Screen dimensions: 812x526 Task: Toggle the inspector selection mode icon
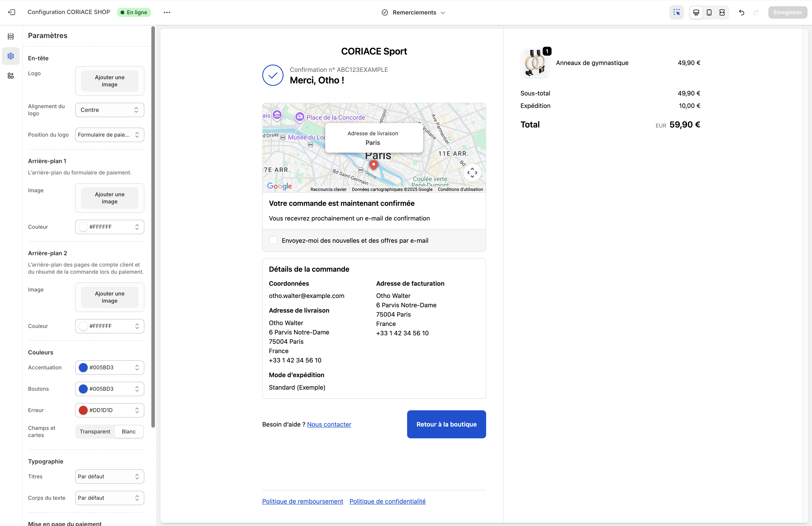676,12
